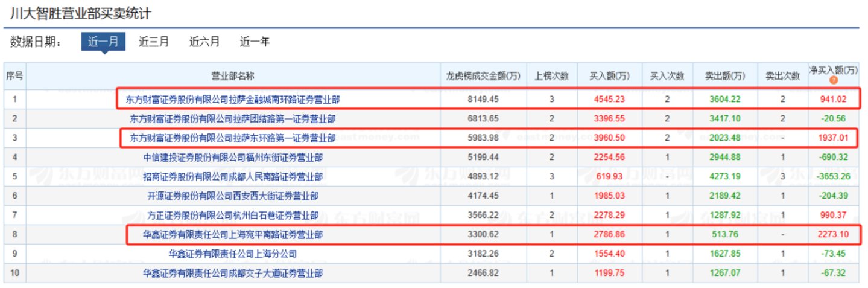Click the 营业部名称 column header

pyautogui.click(x=232, y=76)
